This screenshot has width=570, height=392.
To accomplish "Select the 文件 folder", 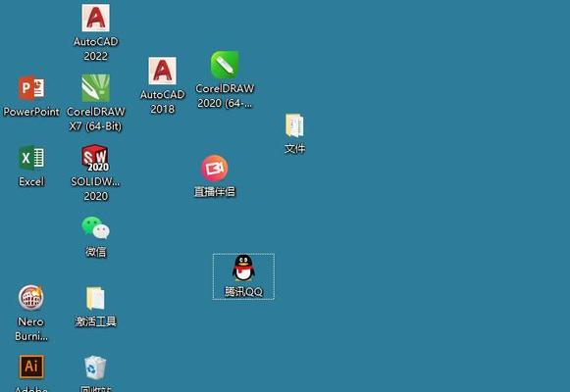I will pos(294,125).
